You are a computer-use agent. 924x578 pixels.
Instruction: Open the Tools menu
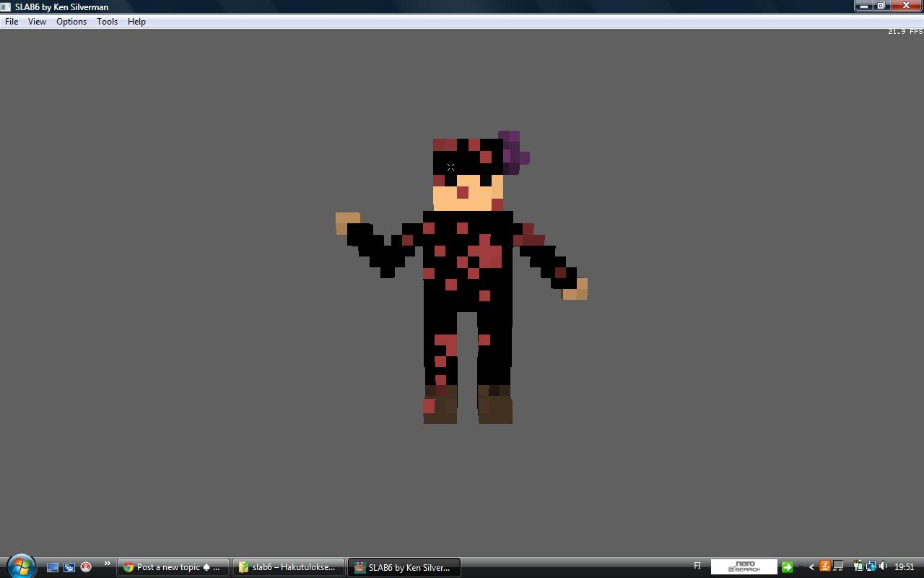[x=107, y=22]
